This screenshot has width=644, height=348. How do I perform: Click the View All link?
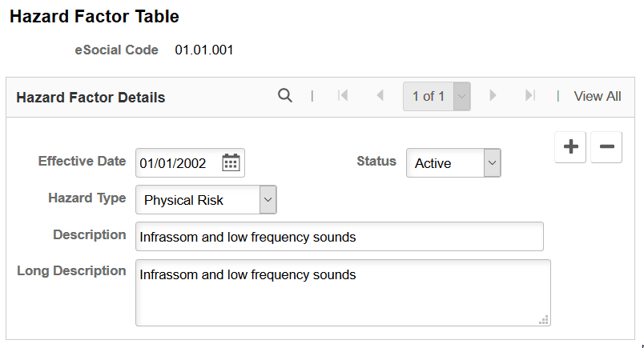coord(598,97)
